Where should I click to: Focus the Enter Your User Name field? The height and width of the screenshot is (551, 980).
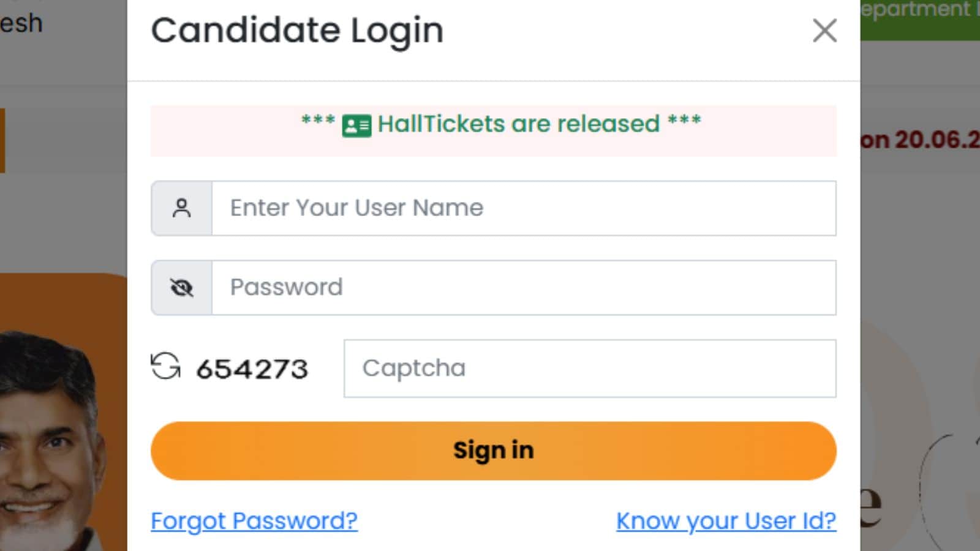click(x=524, y=208)
